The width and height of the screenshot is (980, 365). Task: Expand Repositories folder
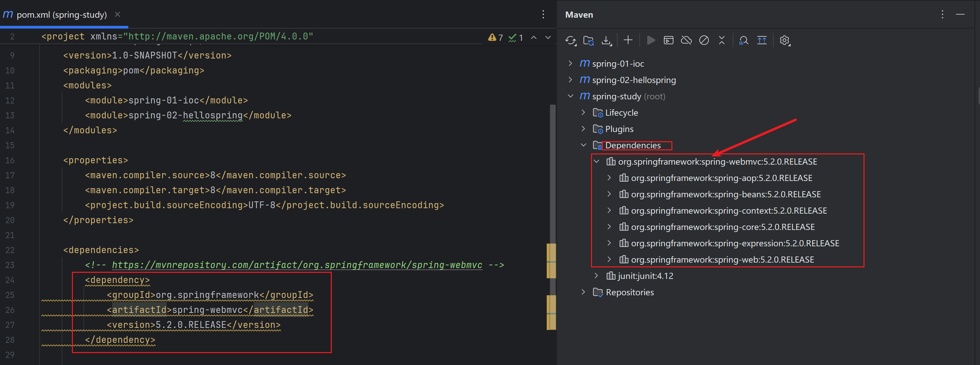583,292
